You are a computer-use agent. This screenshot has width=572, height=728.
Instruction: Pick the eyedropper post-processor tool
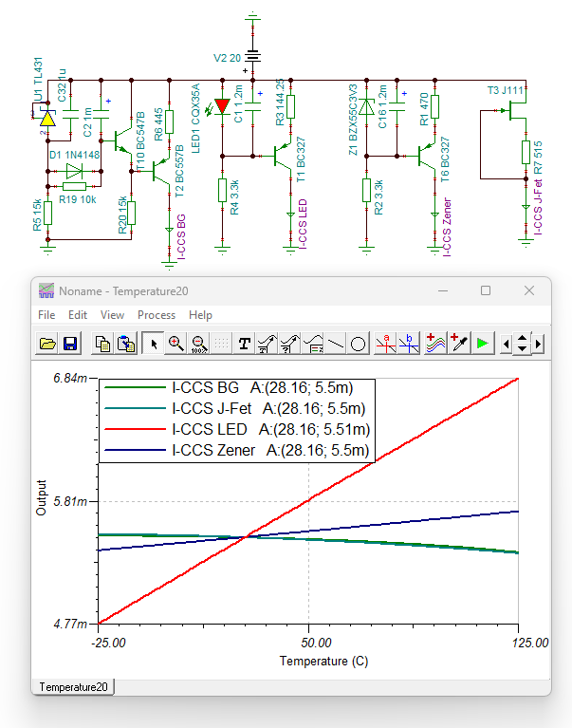click(459, 344)
